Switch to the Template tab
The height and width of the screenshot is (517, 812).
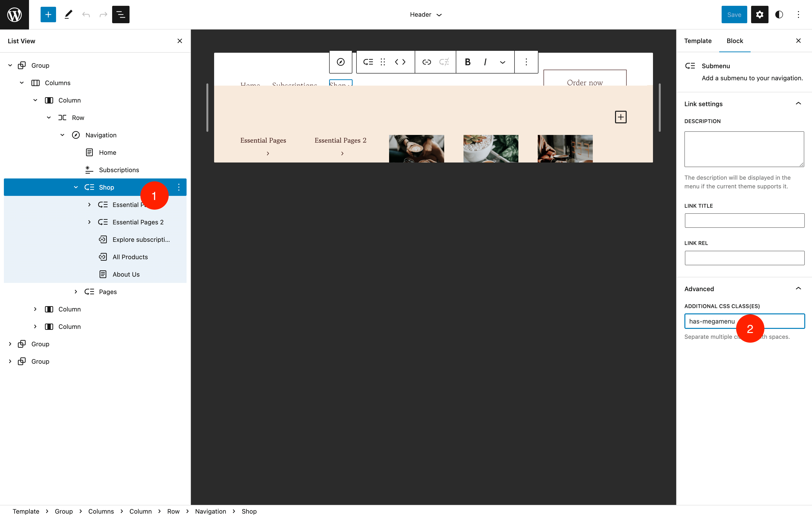[x=698, y=41]
